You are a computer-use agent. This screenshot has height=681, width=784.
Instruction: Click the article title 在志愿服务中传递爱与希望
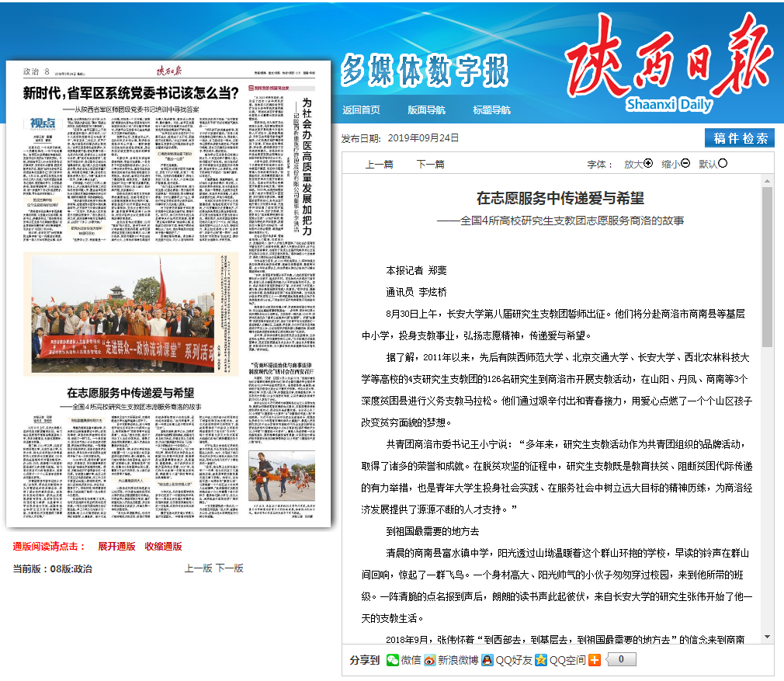[x=560, y=198]
